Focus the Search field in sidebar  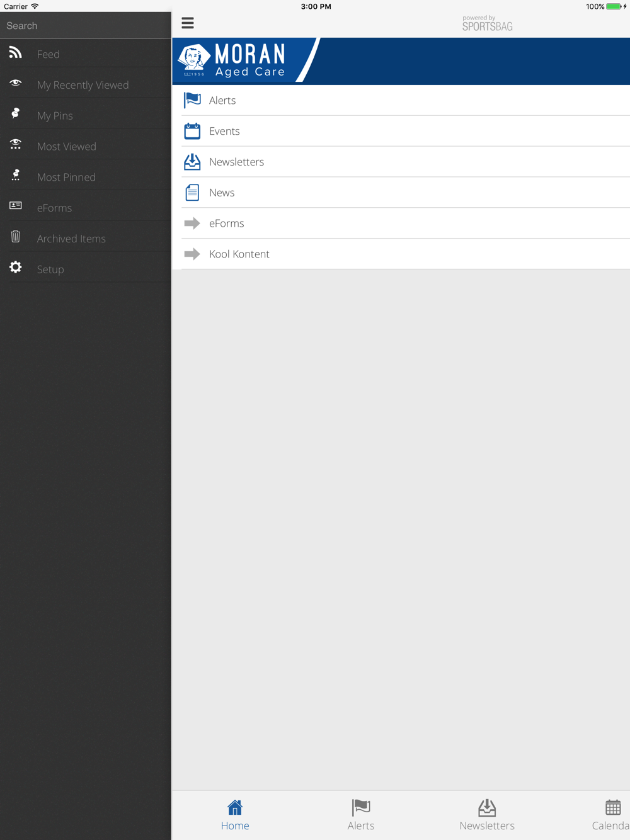[86, 26]
